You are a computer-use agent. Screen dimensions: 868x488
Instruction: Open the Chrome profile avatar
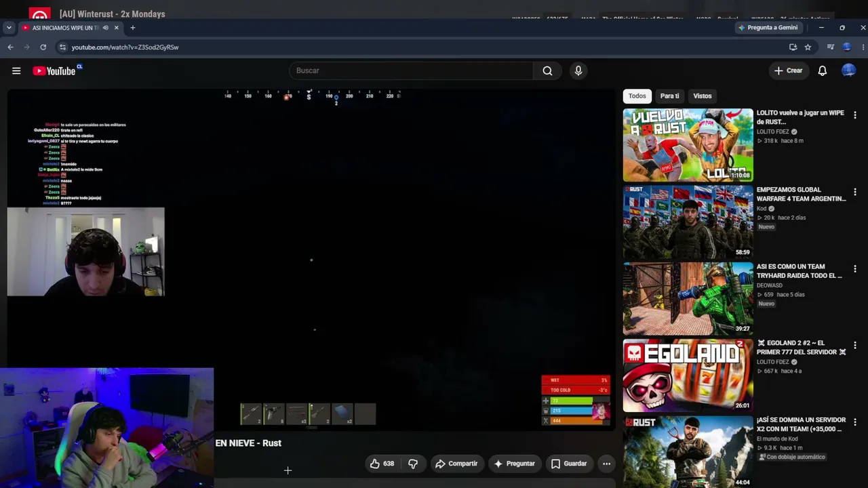tap(846, 47)
